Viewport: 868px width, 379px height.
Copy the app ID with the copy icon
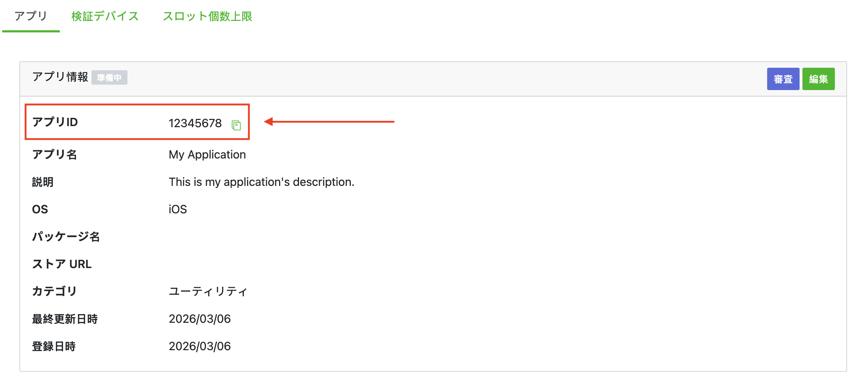[236, 125]
